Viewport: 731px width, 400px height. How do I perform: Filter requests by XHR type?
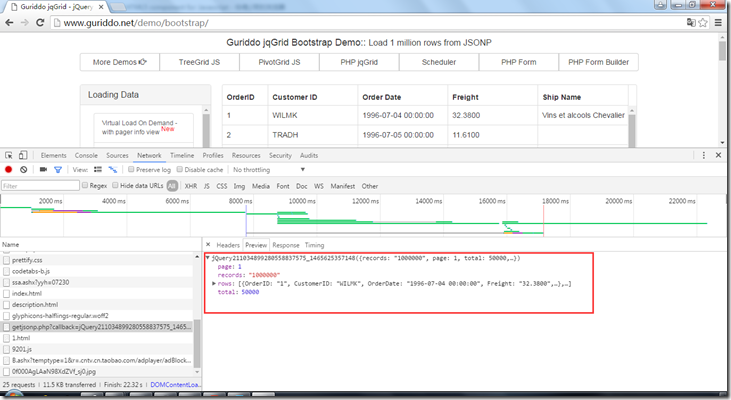(x=190, y=185)
